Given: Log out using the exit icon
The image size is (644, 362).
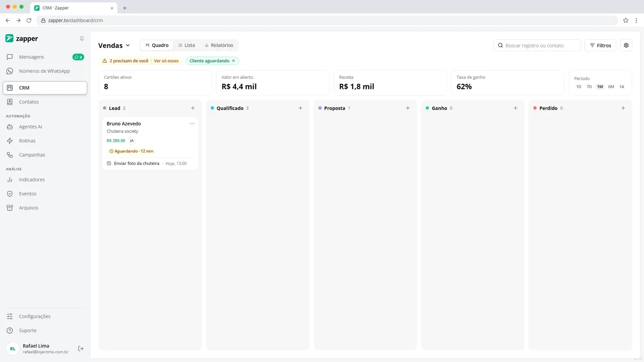Looking at the screenshot, I should (x=81, y=349).
